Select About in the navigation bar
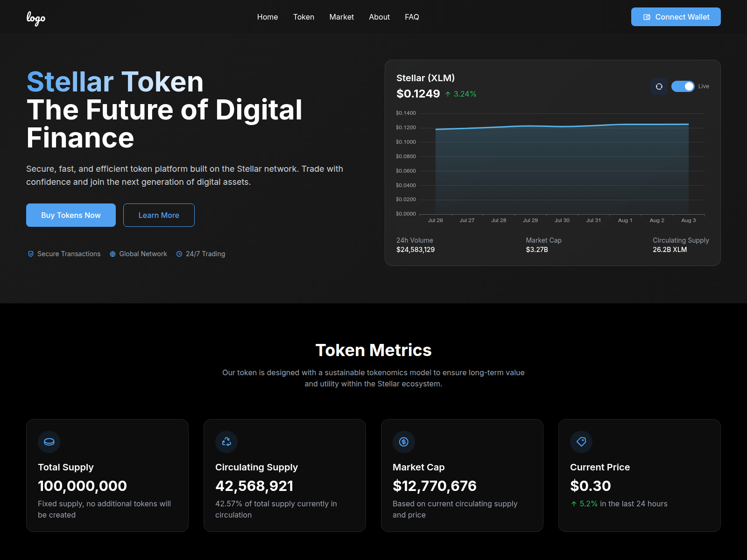 (379, 17)
